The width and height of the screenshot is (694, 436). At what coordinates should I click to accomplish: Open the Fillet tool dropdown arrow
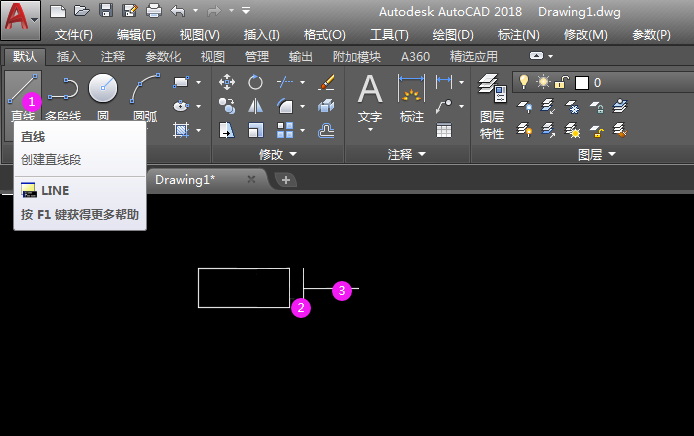pyautogui.click(x=302, y=106)
